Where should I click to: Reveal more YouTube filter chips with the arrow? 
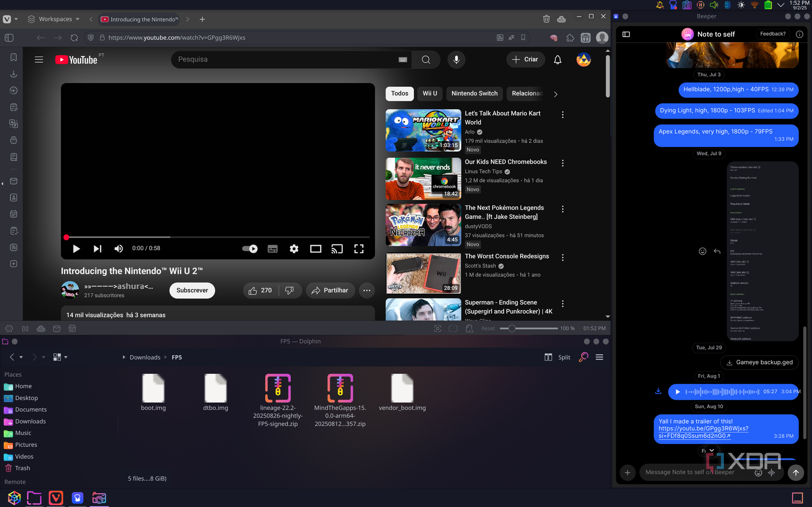(x=556, y=93)
